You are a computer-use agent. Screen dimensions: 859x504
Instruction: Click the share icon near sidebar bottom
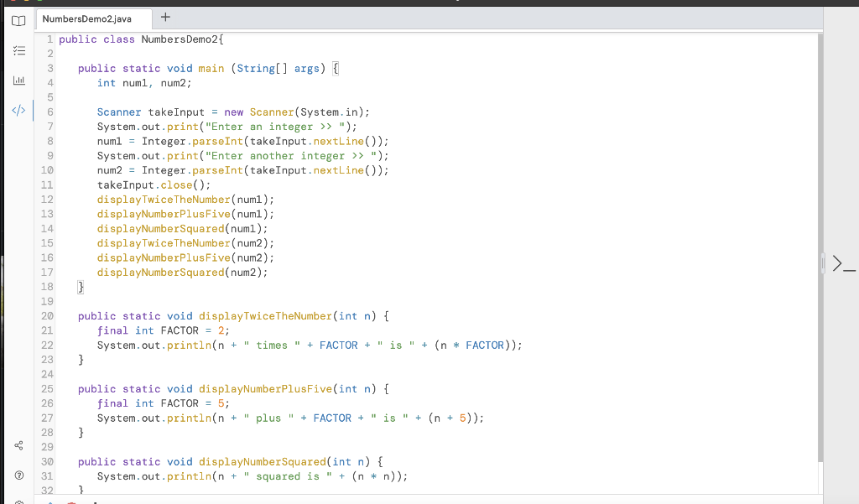click(18, 445)
